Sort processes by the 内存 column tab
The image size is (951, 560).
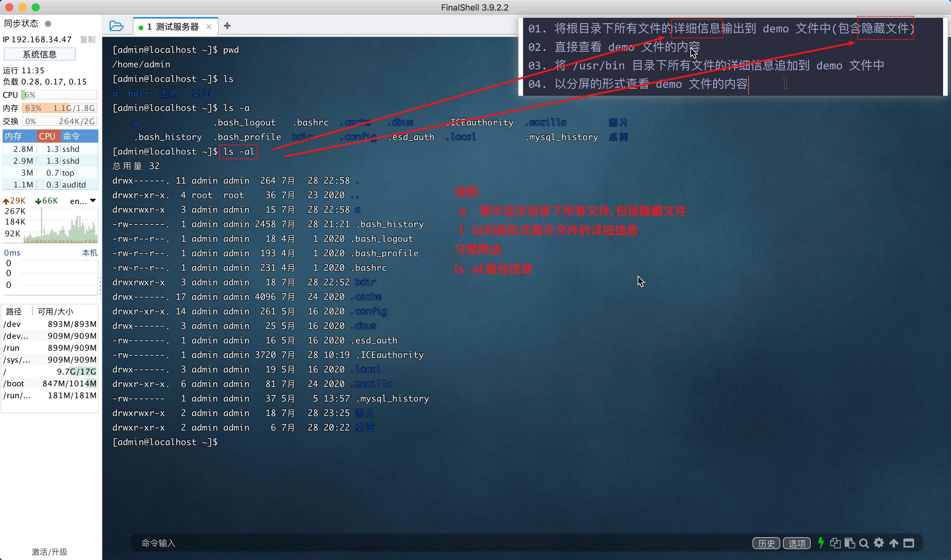click(14, 136)
